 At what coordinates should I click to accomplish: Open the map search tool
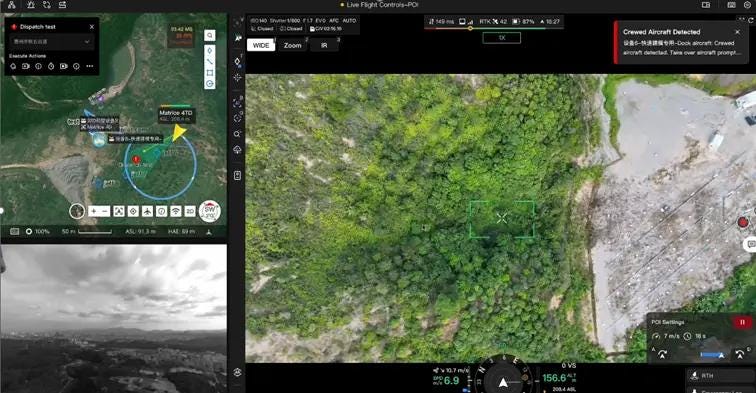pos(210,35)
